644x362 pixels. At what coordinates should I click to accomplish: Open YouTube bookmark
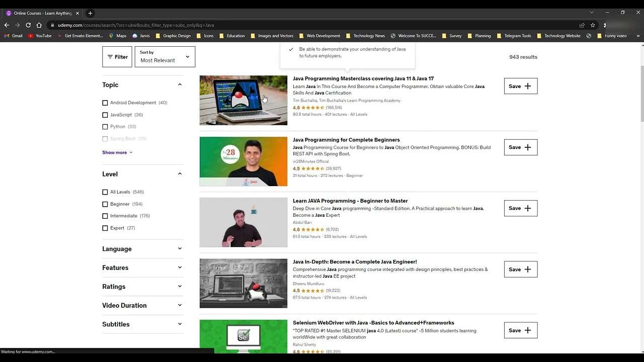click(40, 36)
